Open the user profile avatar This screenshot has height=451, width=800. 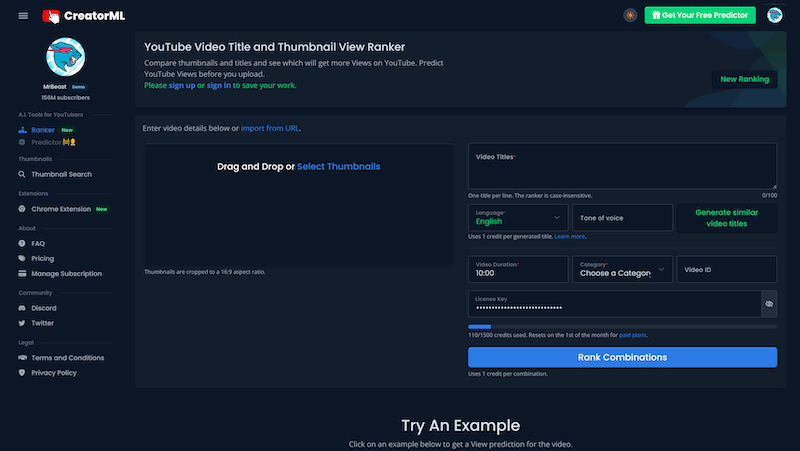coord(774,15)
